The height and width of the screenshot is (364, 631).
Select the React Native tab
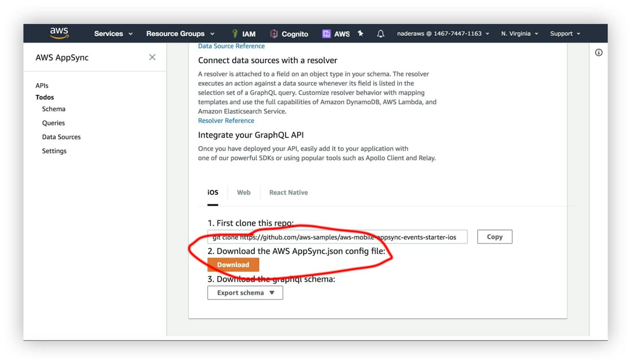pyautogui.click(x=288, y=192)
